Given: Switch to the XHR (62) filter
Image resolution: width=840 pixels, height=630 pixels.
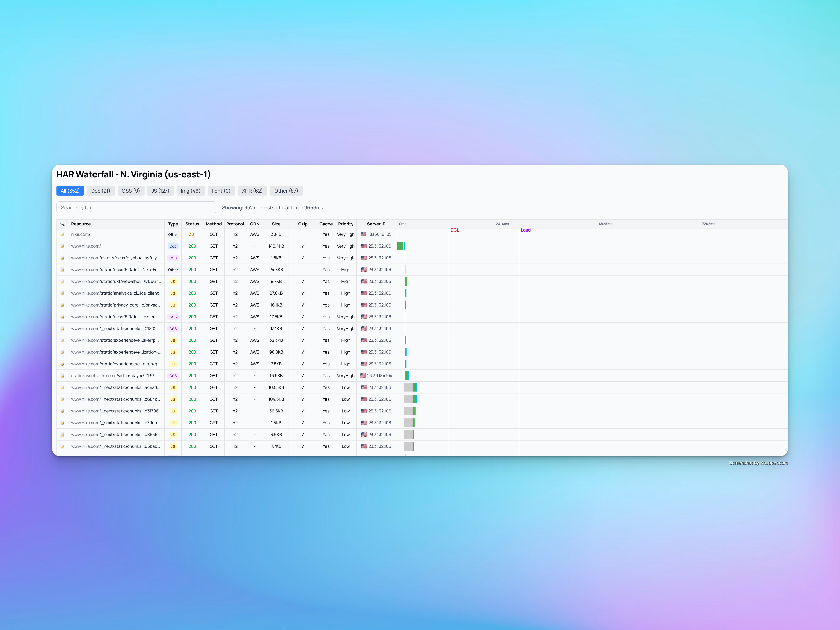Looking at the screenshot, I should point(252,191).
